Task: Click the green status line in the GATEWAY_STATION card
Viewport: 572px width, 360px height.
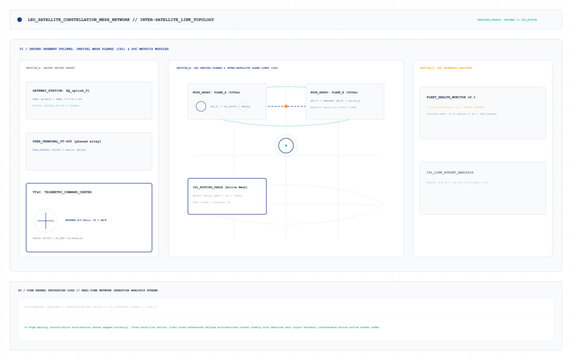Action: (56, 106)
